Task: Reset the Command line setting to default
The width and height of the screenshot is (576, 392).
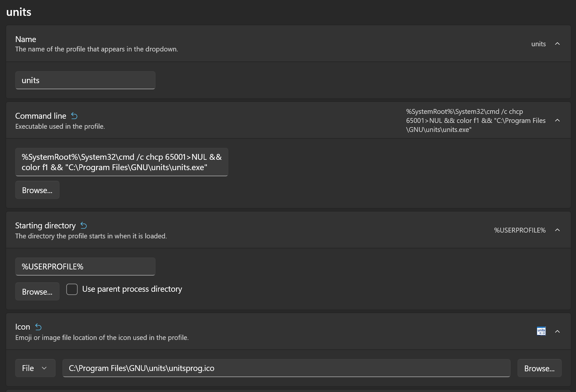Action: click(x=74, y=116)
